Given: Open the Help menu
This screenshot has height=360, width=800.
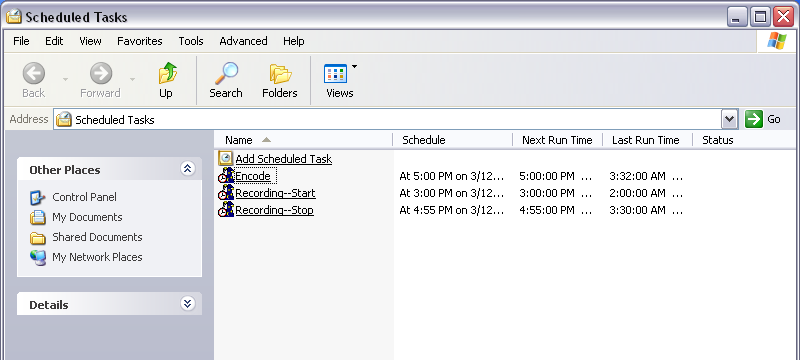Looking at the screenshot, I should [294, 41].
